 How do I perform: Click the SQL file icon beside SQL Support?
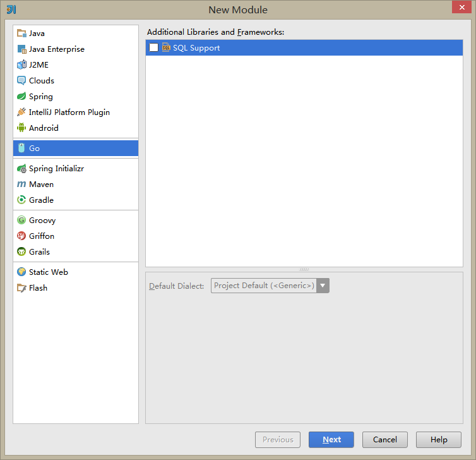click(166, 47)
